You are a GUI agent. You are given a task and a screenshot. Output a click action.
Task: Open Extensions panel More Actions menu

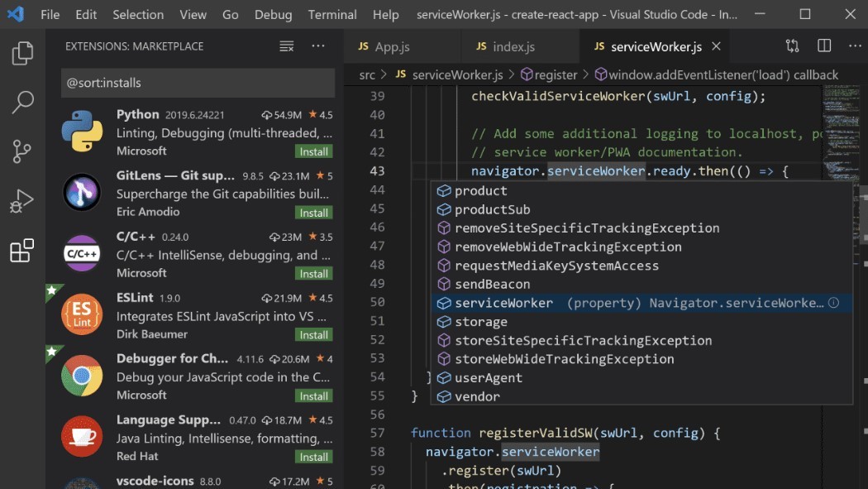[318, 46]
